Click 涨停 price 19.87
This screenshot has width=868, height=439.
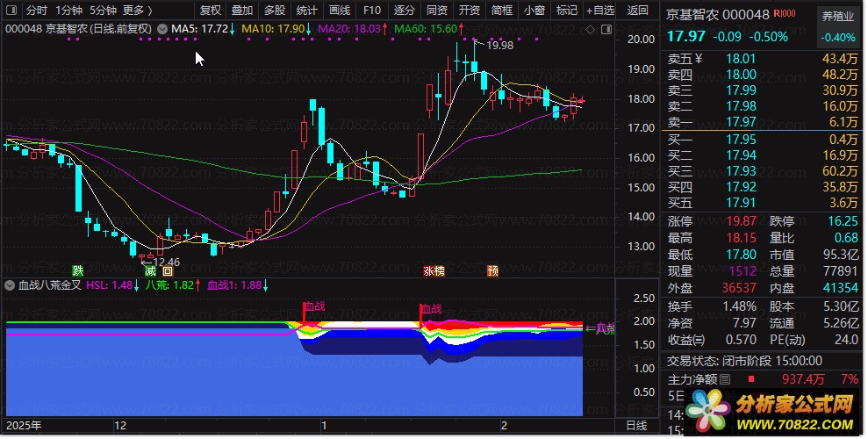coord(741,221)
